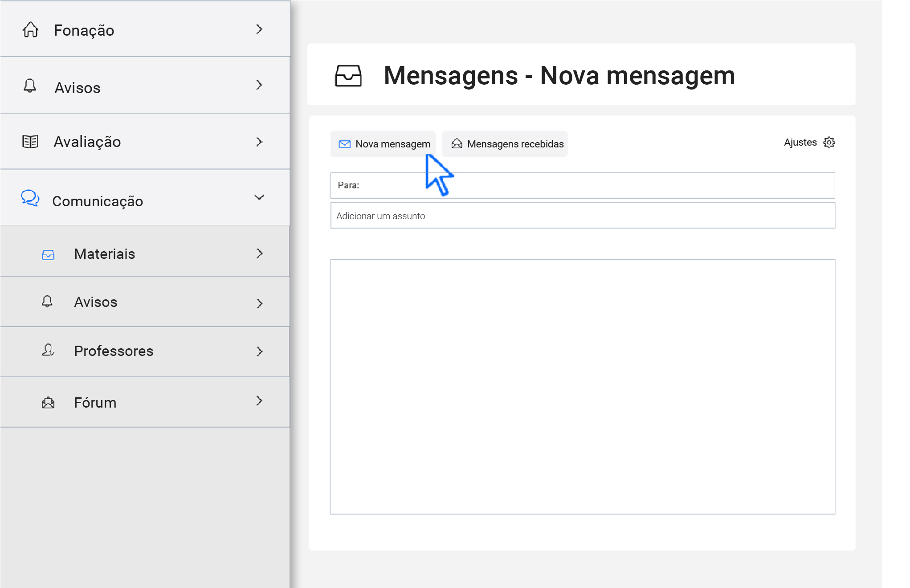910x588 pixels.
Task: Open the Avisos submenu arrow under Comunicação
Action: [260, 303]
